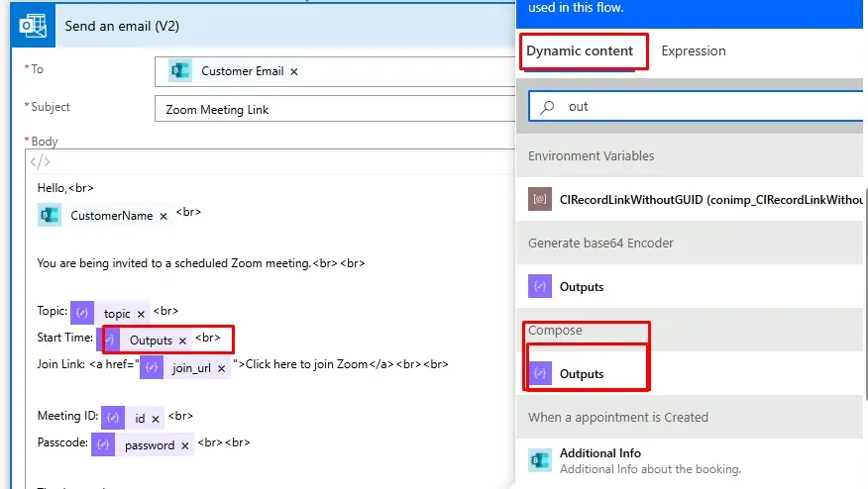Click the dynamic content search box
The image size is (868, 489).
(694, 106)
